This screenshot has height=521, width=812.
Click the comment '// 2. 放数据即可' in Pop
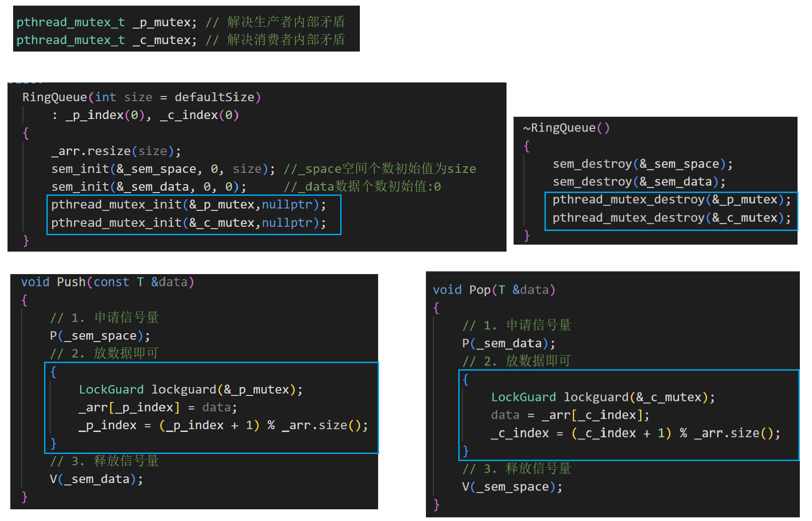[517, 361]
